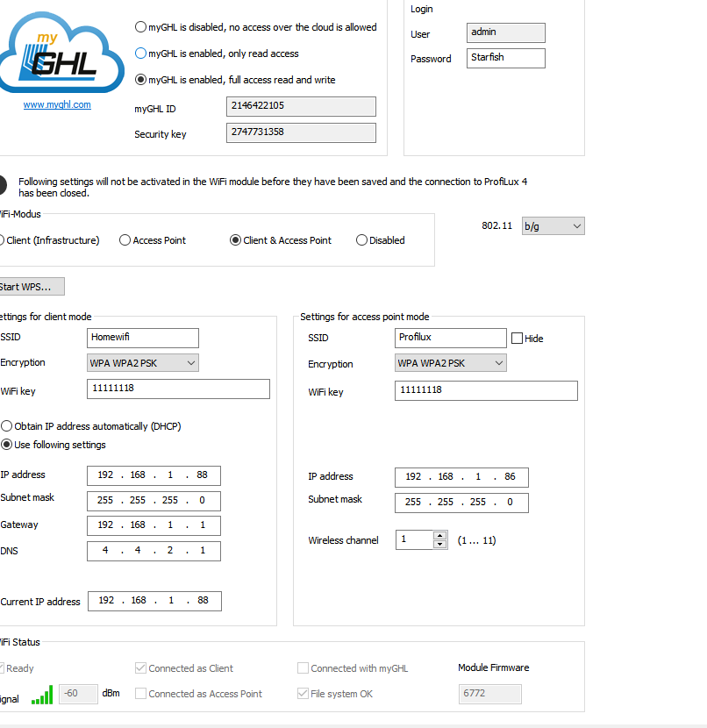The width and height of the screenshot is (707, 728).
Task: Click the client DNS address field
Action: tap(154, 551)
